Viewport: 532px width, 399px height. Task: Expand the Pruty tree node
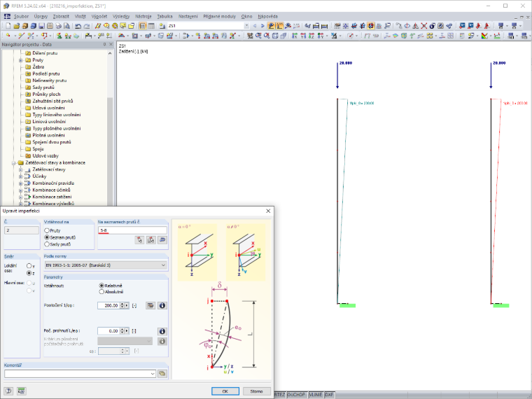tap(21, 60)
